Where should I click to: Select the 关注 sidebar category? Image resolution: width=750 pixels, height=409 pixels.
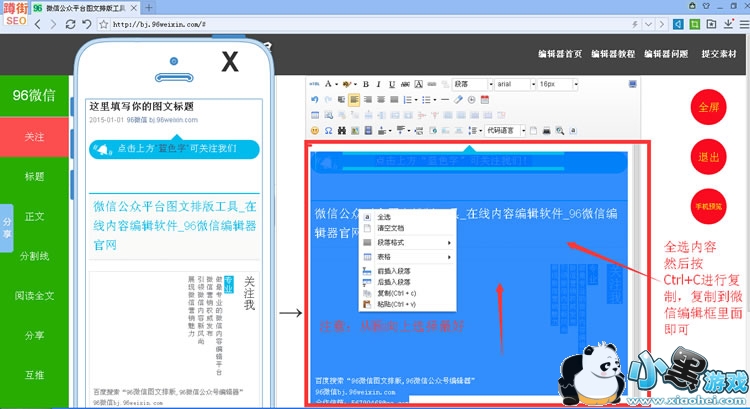pos(34,137)
